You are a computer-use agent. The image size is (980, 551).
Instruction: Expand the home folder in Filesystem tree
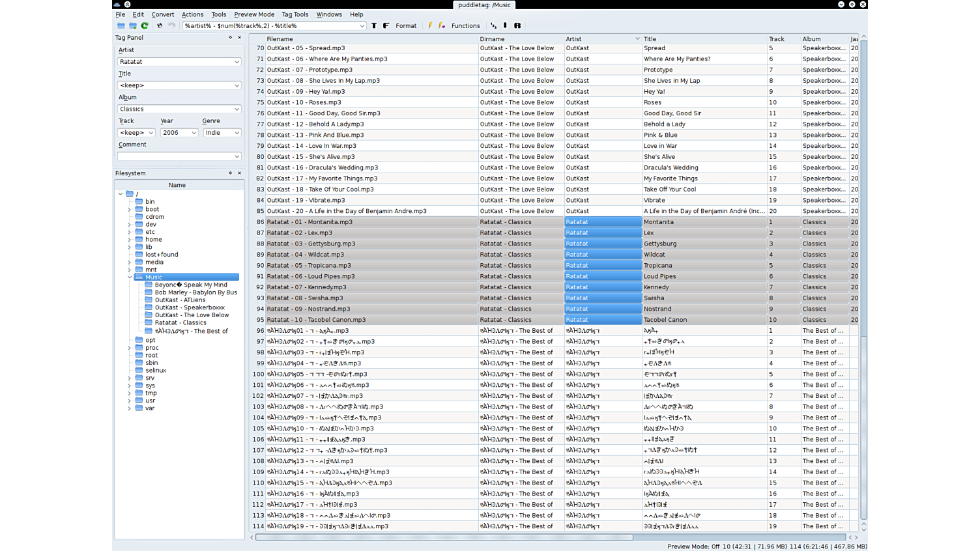pyautogui.click(x=130, y=240)
